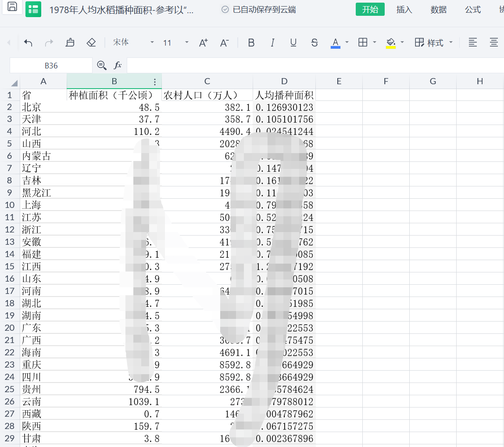This screenshot has width=504, height=447.
Task: Click the value 1039.1 cell
Action: [114, 402]
